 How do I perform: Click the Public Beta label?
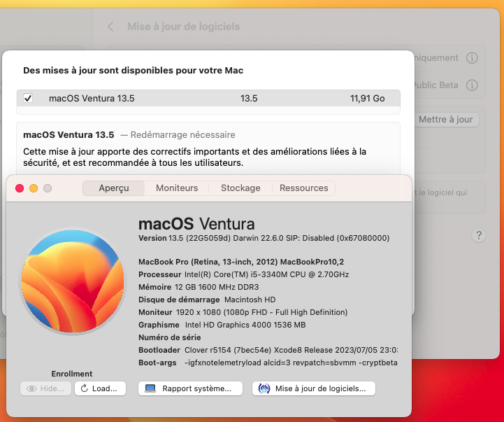point(436,85)
